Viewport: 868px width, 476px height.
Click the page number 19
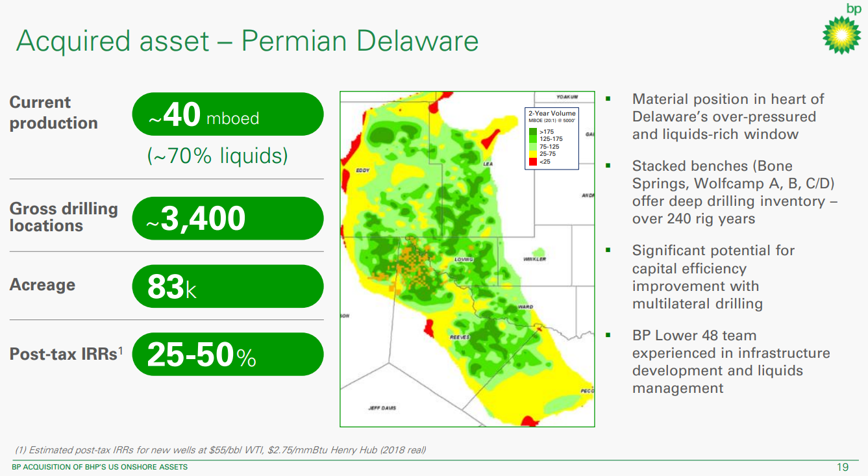[x=843, y=467]
